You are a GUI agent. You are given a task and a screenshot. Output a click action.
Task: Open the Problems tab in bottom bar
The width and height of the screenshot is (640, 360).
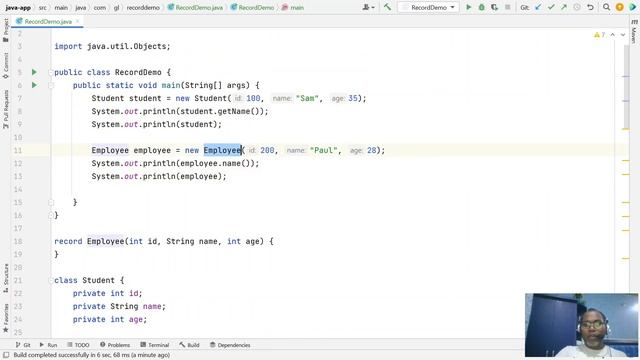pyautogui.click(x=115, y=345)
